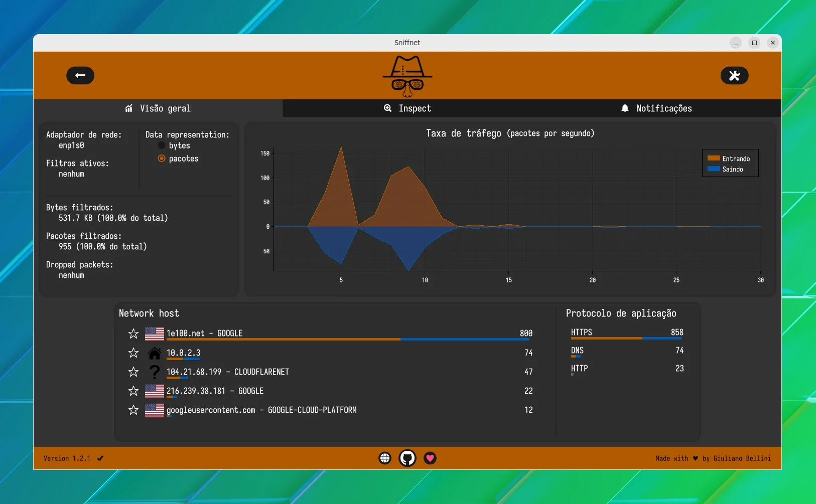Image resolution: width=816 pixels, height=504 pixels.
Task: Click the version checkmark icon
Action: (x=100, y=458)
